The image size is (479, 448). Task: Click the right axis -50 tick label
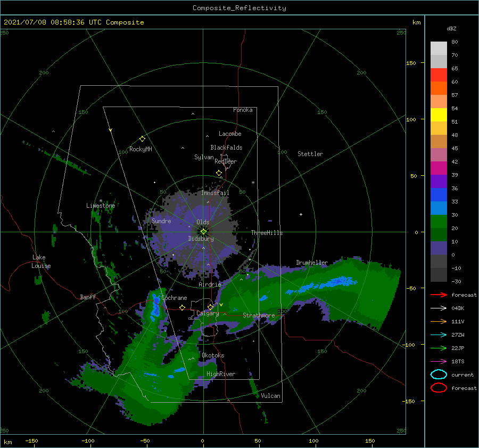(x=411, y=288)
